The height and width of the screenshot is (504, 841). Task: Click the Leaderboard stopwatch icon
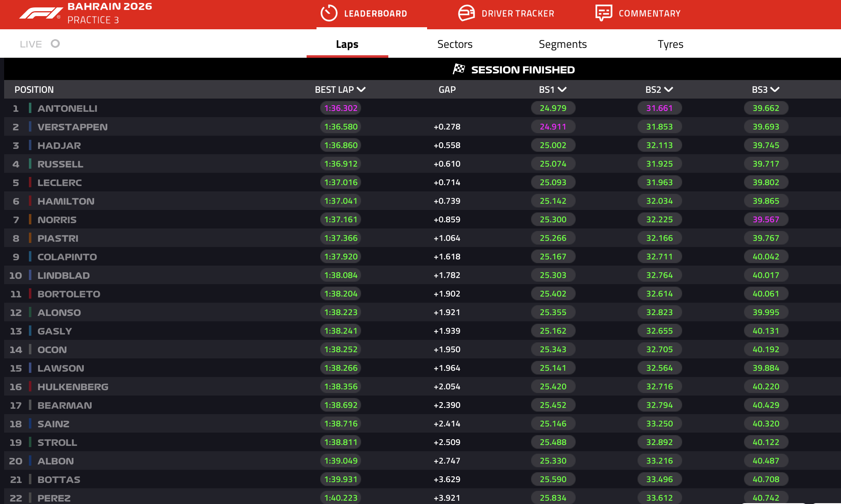pyautogui.click(x=329, y=13)
